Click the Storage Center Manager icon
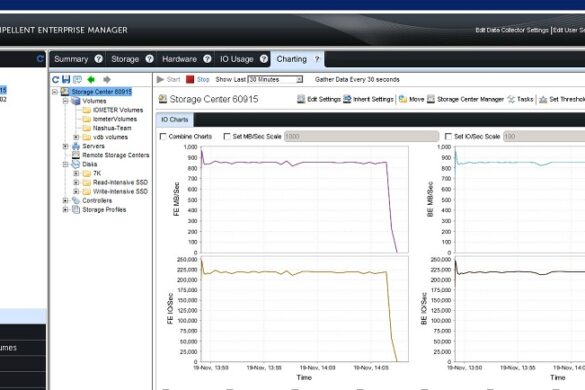Image resolution: width=585 pixels, height=390 pixels. tap(431, 99)
